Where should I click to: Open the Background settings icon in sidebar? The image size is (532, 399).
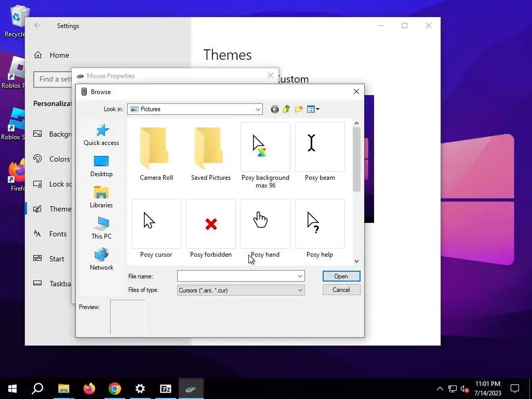[37, 134]
